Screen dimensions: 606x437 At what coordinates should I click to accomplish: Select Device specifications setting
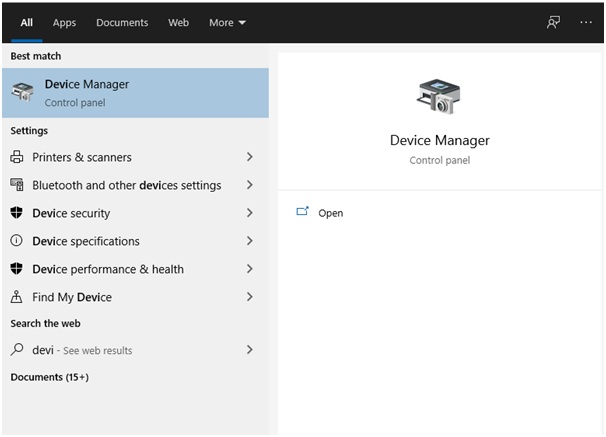135,241
